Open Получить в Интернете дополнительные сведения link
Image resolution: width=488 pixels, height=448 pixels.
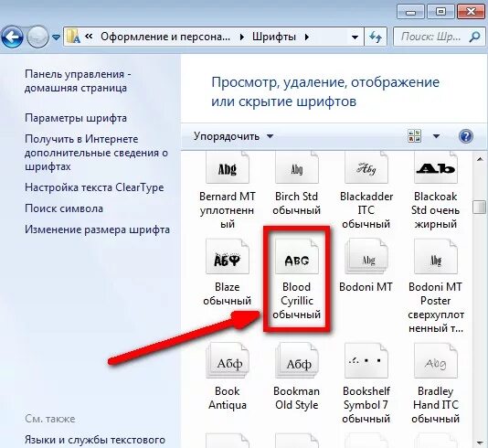click(96, 153)
